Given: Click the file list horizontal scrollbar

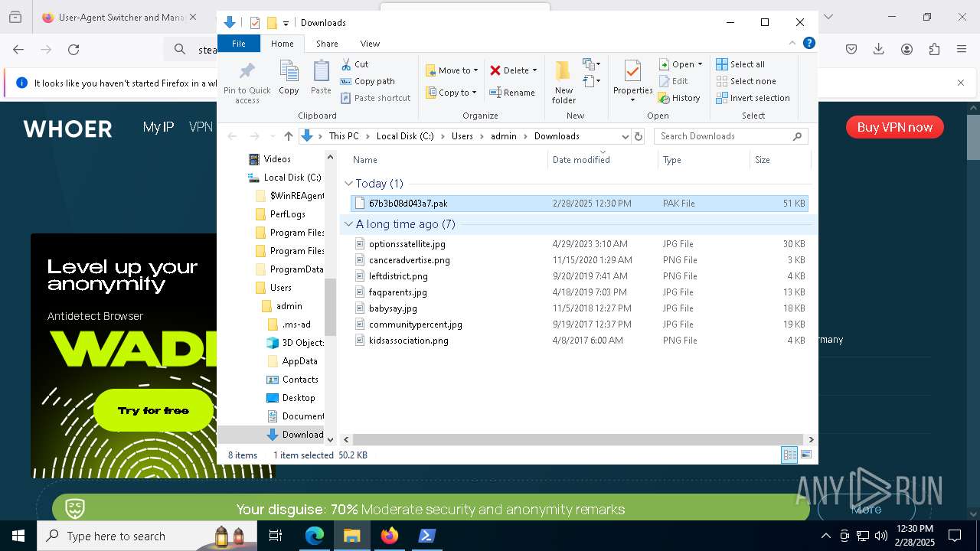Looking at the screenshot, I should click(578, 439).
